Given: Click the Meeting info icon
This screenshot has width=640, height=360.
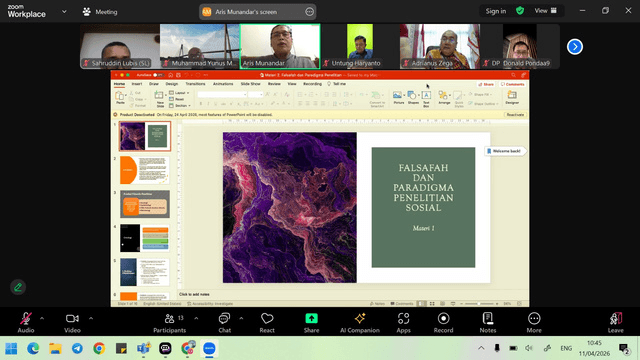Looking at the screenshot, I should tap(87, 12).
